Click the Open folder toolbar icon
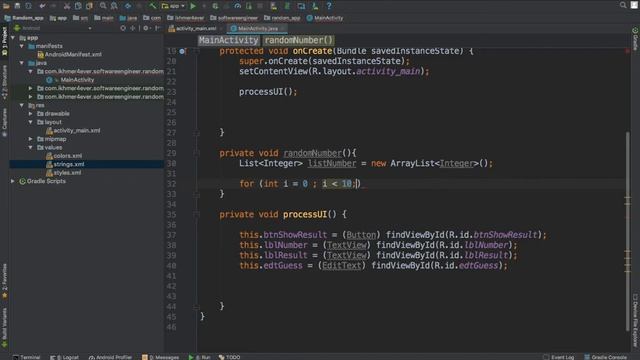Viewport: 640px width, 360px height. (x=6, y=6)
